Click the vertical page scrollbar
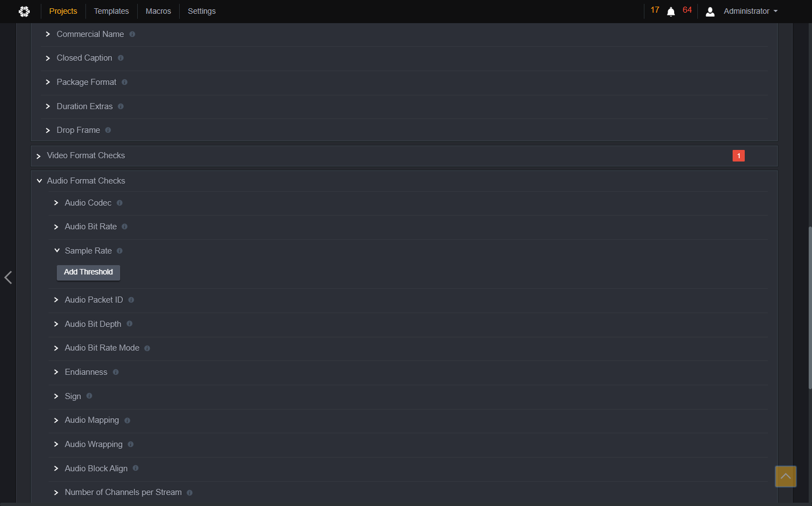This screenshot has width=812, height=506. point(810,307)
